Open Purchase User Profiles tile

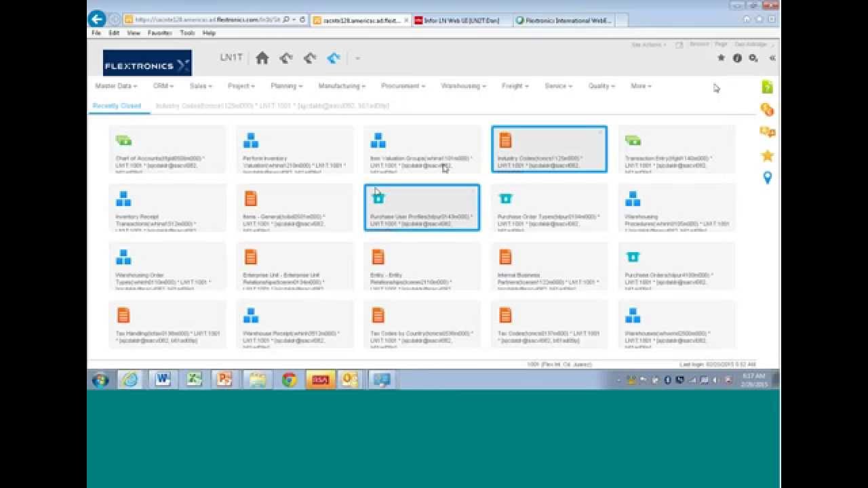pos(422,207)
